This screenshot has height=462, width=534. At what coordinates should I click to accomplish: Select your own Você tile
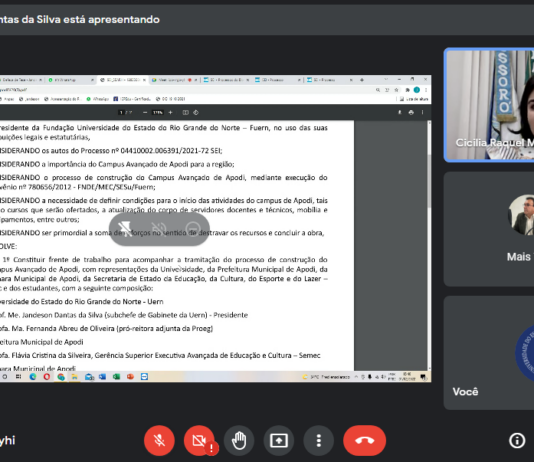(489, 353)
